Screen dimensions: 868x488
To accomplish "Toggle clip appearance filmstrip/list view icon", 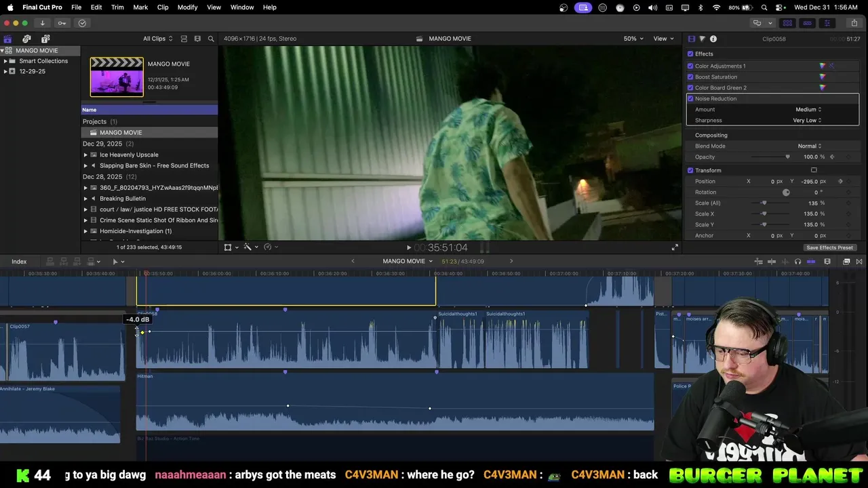I will [184, 39].
